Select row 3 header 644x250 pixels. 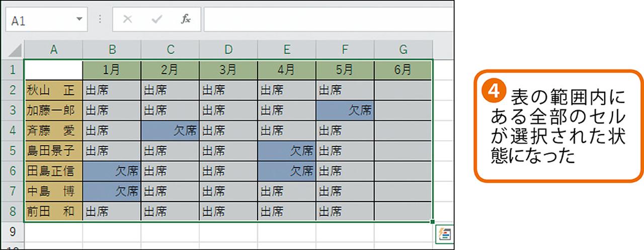[x=13, y=110]
